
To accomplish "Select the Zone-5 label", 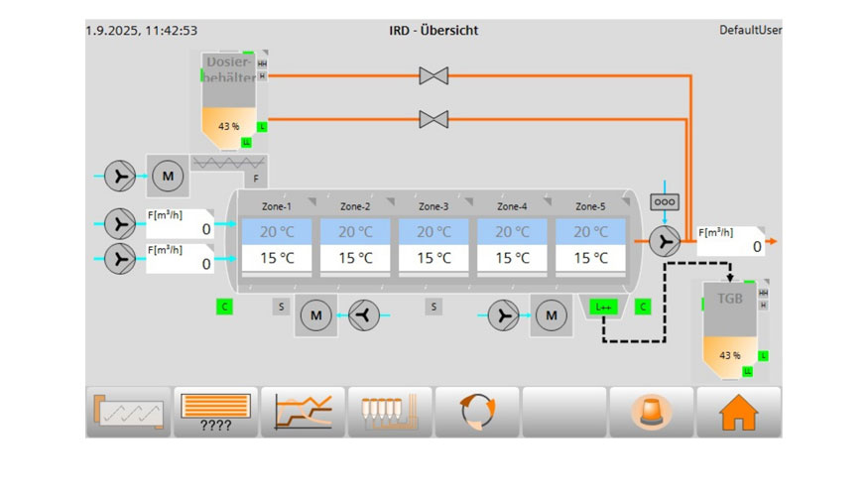I will click(x=590, y=206).
